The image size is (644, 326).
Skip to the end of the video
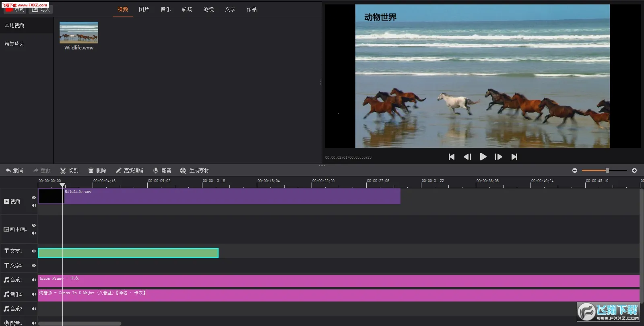click(514, 157)
